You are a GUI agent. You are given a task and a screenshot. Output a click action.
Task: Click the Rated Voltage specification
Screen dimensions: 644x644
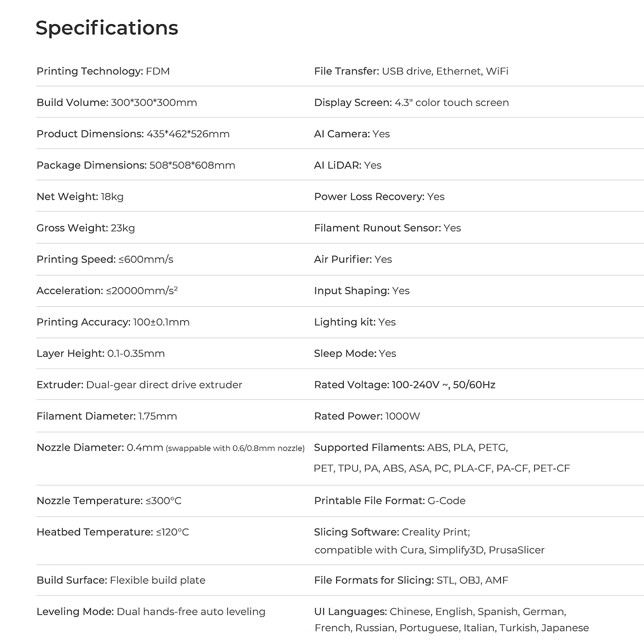(404, 385)
